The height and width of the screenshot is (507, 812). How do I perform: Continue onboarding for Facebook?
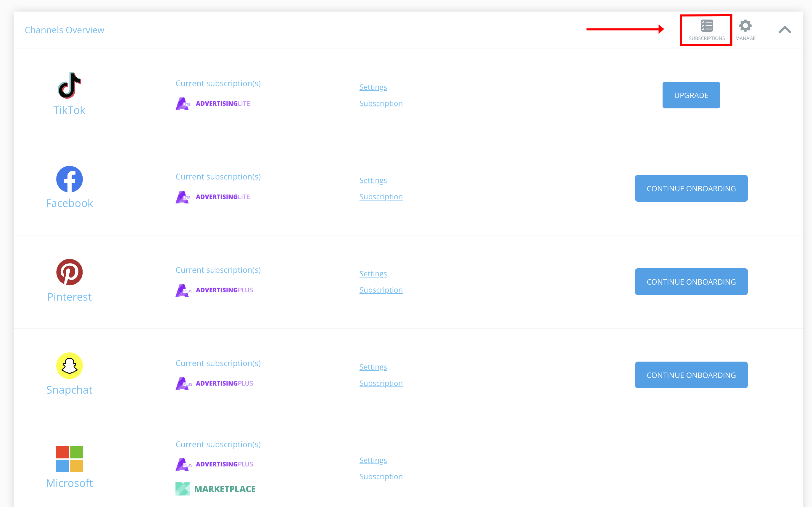[x=691, y=188]
